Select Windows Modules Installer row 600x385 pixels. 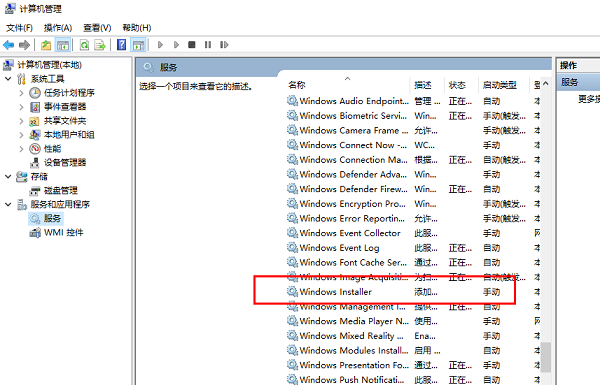pos(412,351)
